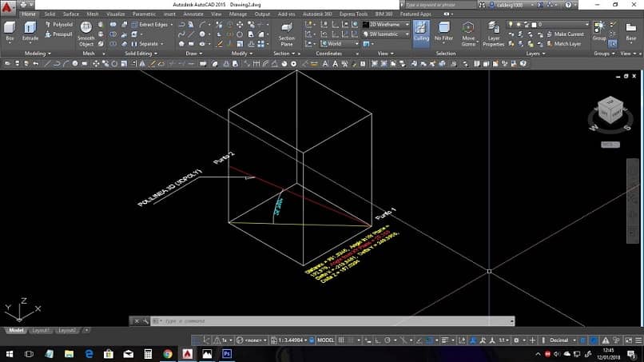Expand the Layers panel
Screen dimensions: 644x362
tap(535, 54)
